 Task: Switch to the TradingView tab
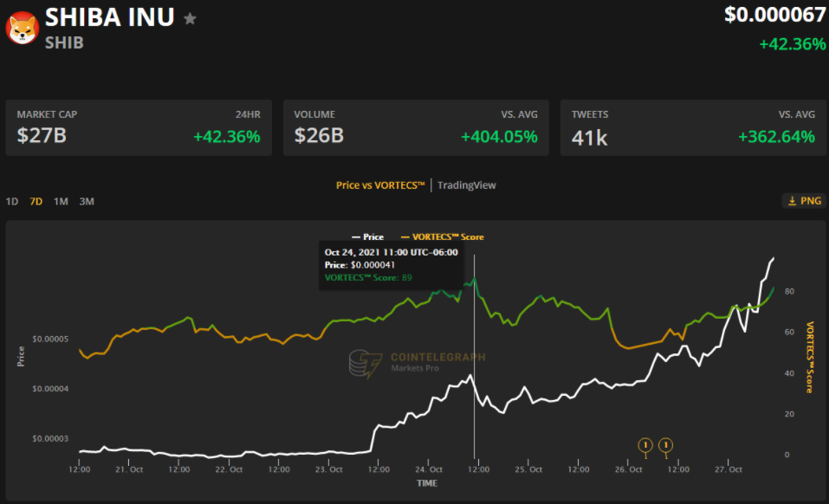click(467, 185)
